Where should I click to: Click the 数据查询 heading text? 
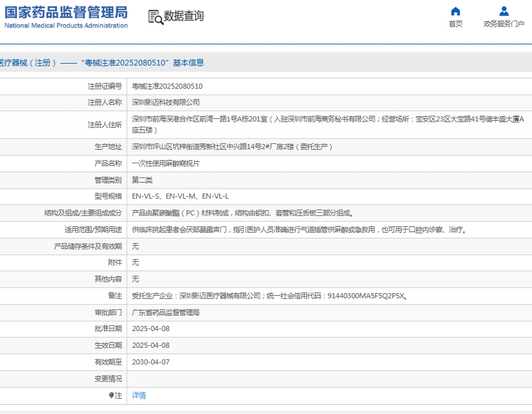click(184, 16)
